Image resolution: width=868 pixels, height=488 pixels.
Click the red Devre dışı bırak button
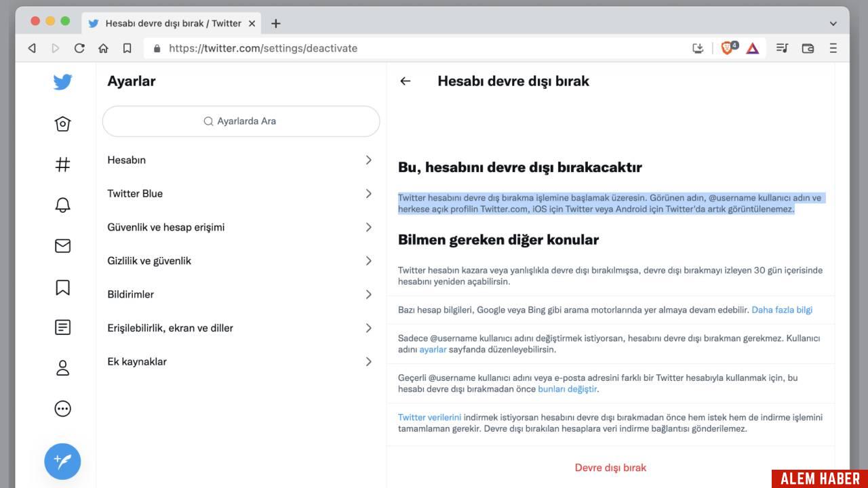point(610,468)
